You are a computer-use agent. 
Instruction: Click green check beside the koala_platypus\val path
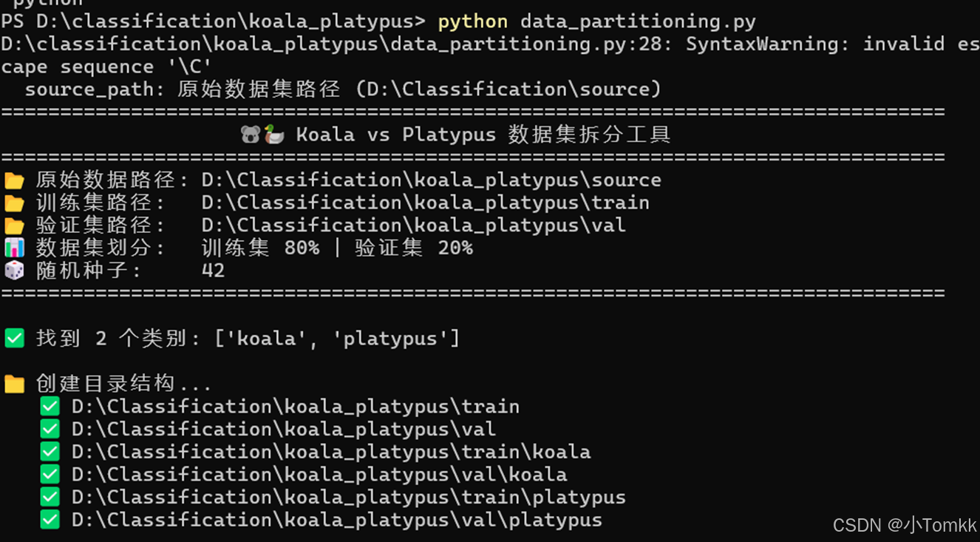click(x=50, y=429)
